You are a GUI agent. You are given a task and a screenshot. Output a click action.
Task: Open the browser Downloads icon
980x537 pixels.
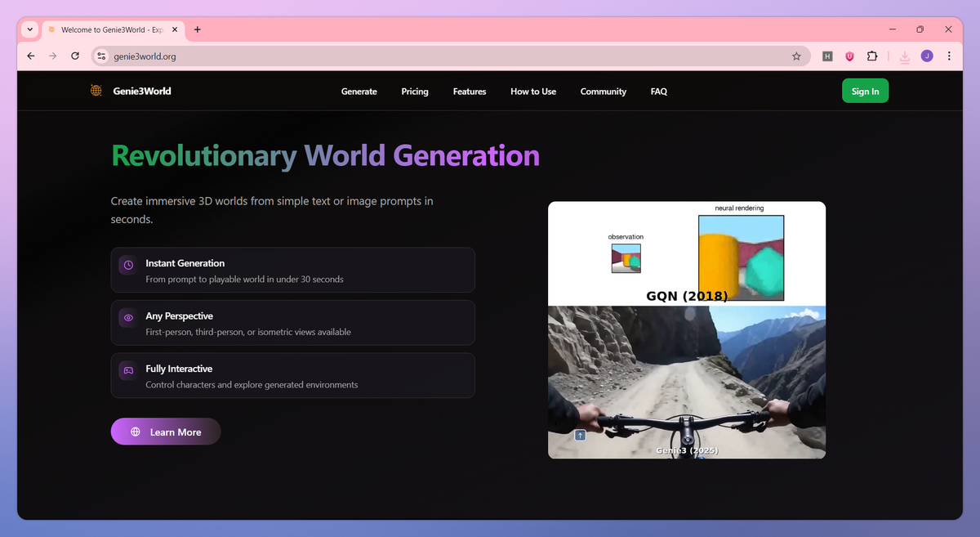pos(905,56)
